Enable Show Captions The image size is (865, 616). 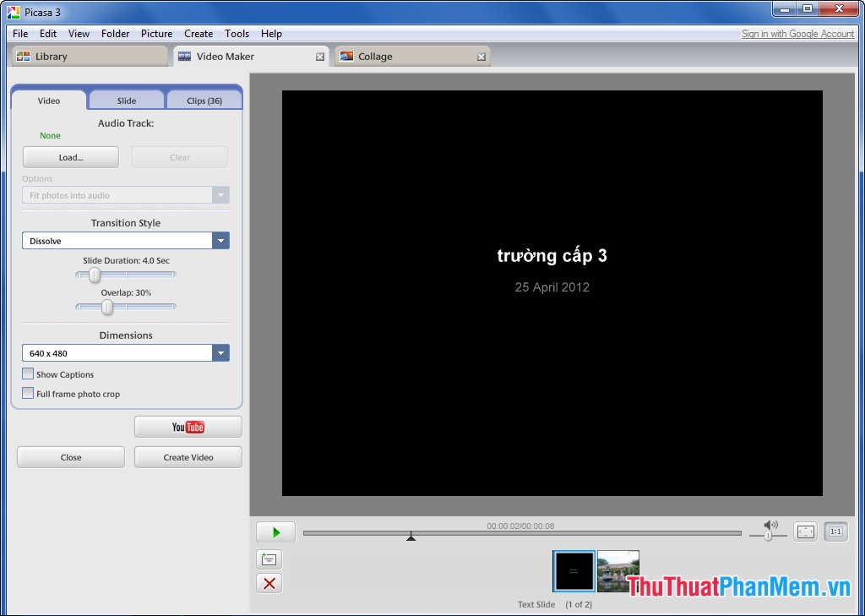[28, 373]
